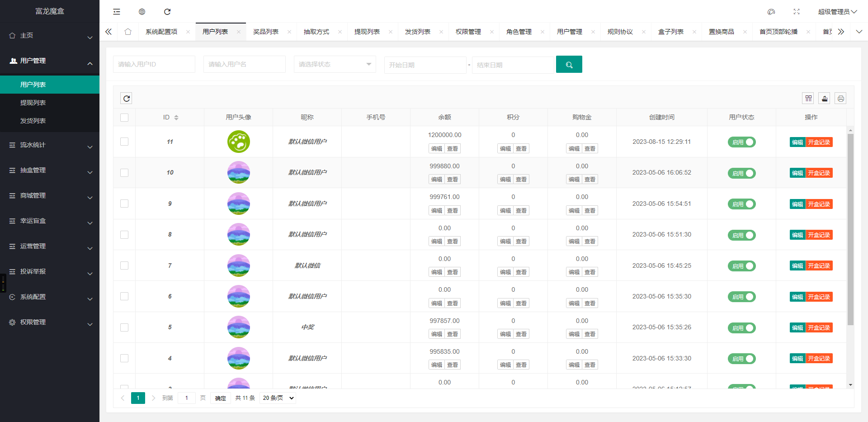This screenshot has height=422, width=868.
Task: Select the checkbox for user ID 7
Action: pos(124,266)
